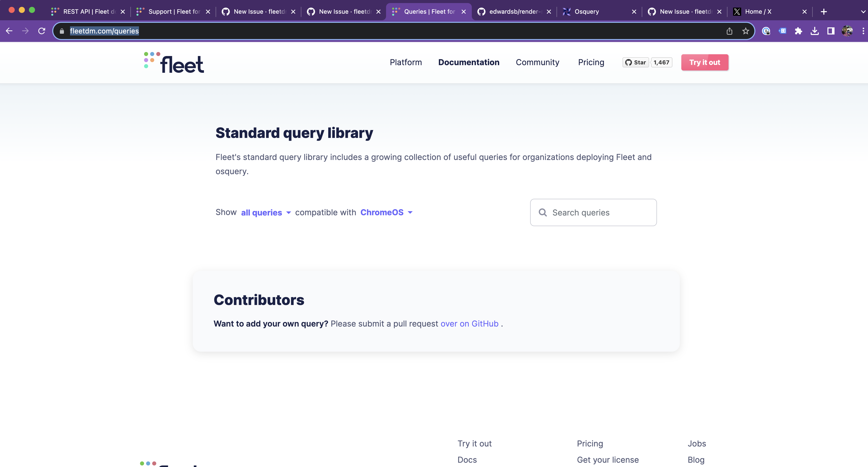Click the 'Try it out' button
Screen dimensions: 868x467
704,62
